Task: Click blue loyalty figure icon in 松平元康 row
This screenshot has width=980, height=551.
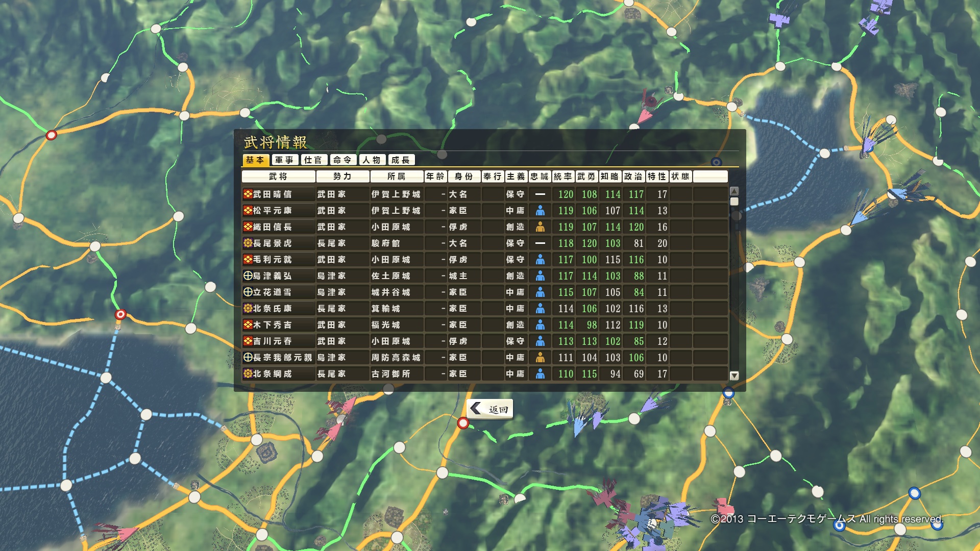Action: tap(540, 210)
